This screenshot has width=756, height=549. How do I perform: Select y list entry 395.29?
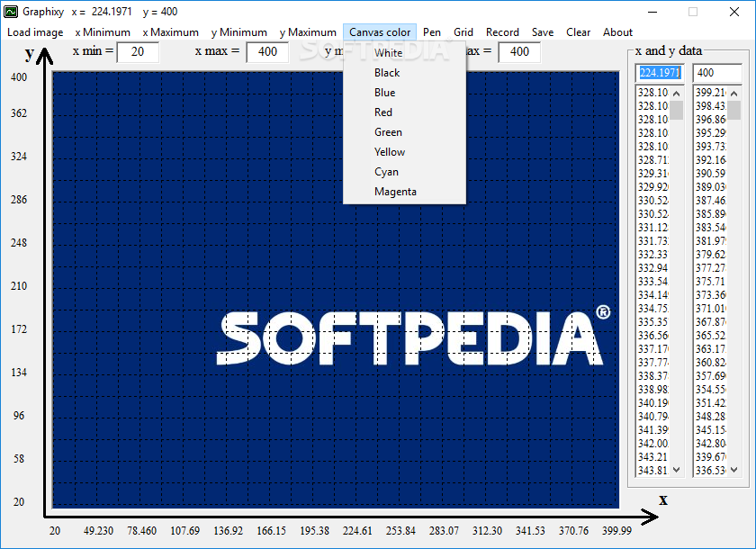711,133
